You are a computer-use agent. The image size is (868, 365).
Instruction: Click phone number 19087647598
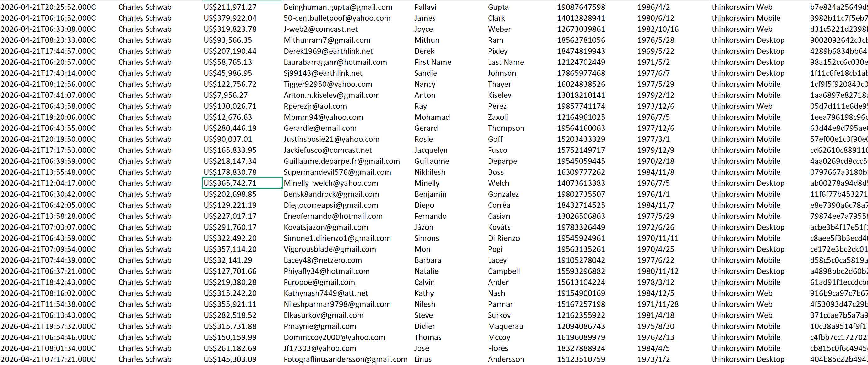581,7
